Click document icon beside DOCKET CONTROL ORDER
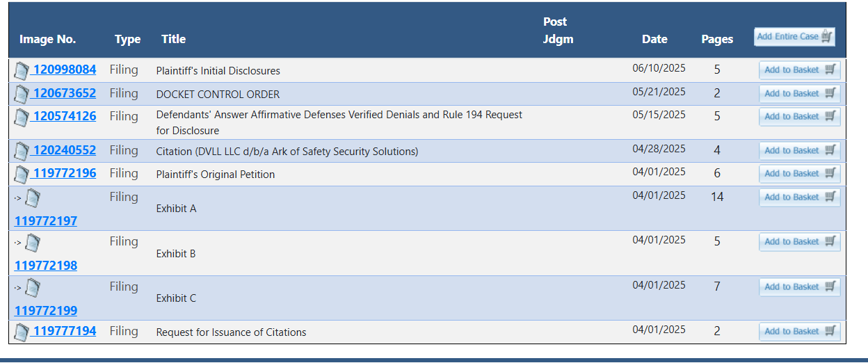The height and width of the screenshot is (363, 868). point(22,93)
